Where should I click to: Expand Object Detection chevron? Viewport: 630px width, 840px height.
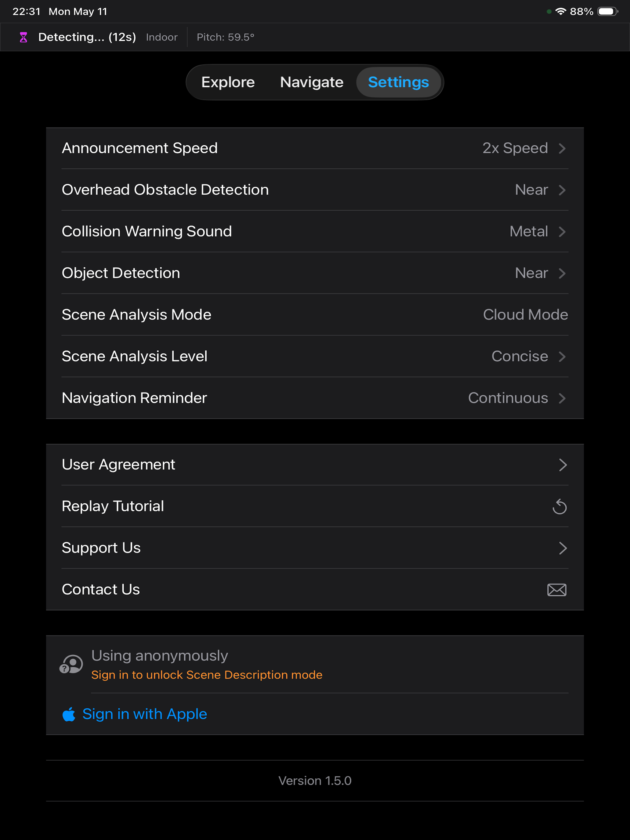click(x=563, y=273)
